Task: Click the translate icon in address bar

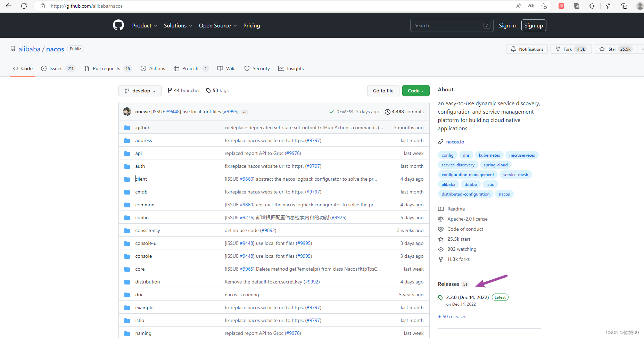Action: (531, 6)
